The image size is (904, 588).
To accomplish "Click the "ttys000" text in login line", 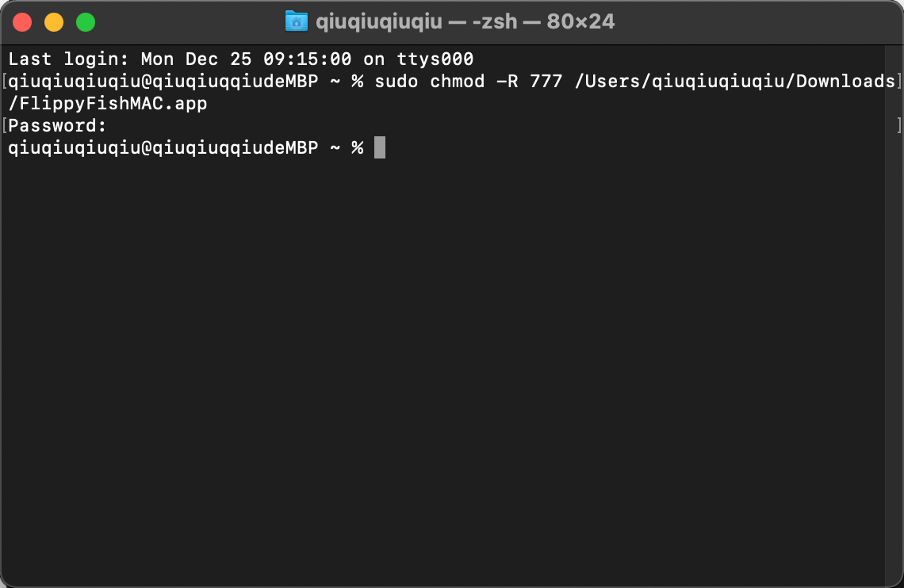I will [435, 59].
